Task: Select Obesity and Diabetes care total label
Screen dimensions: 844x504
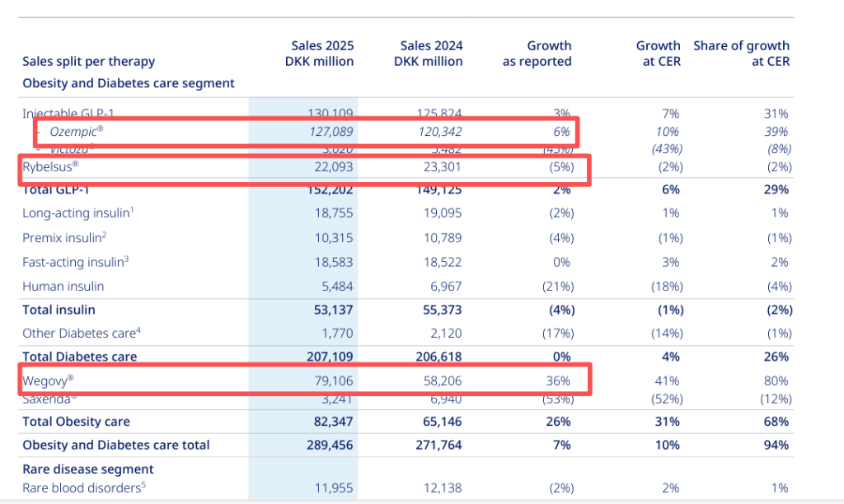Action: 115,445
